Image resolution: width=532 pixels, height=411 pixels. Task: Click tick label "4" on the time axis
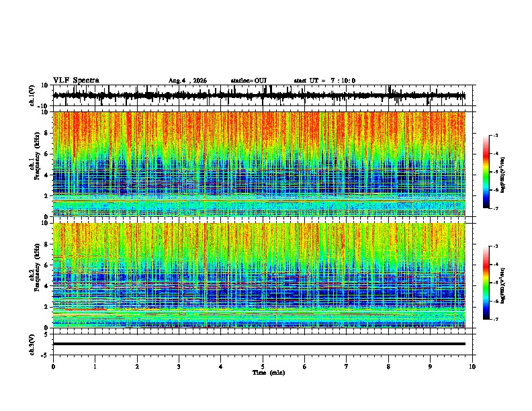coord(220,367)
